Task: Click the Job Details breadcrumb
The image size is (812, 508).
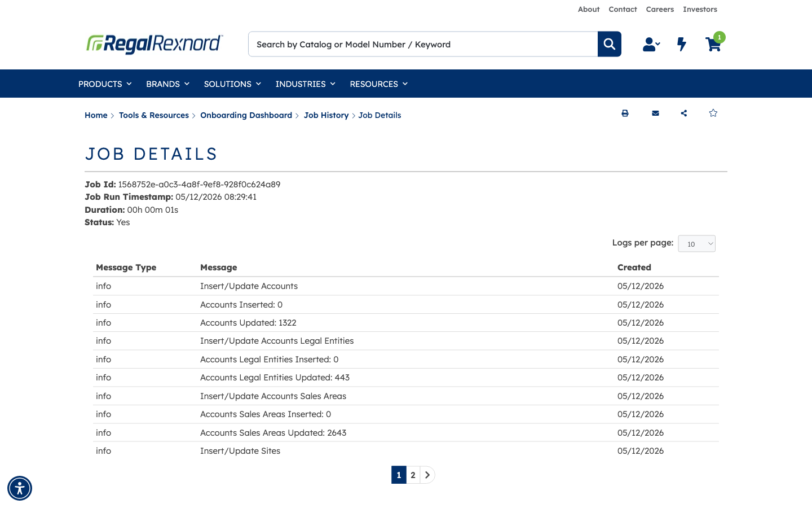Action: [379, 115]
